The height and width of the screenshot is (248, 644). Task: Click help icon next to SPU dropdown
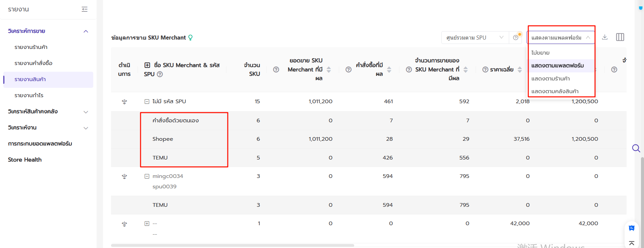pyautogui.click(x=516, y=38)
